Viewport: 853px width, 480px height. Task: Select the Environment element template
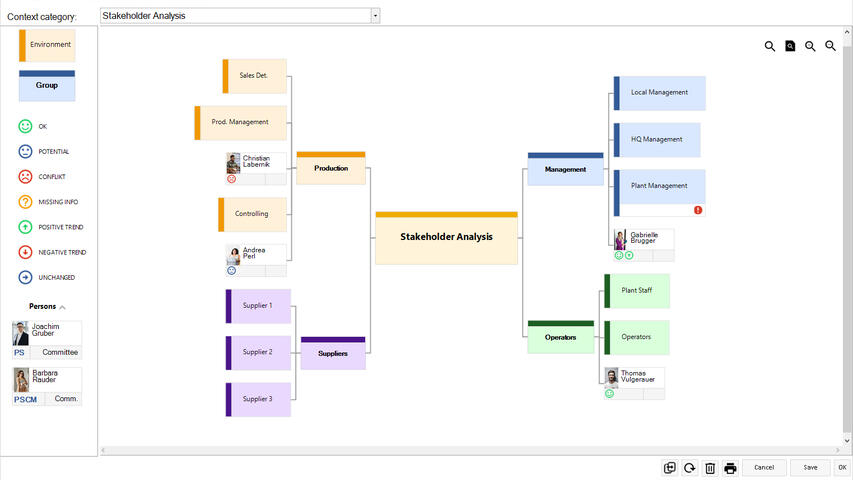[47, 45]
